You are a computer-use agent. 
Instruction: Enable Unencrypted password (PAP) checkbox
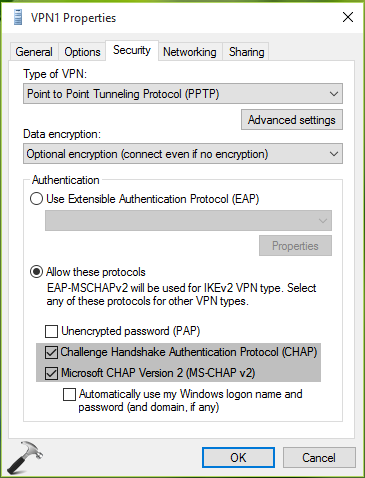pyautogui.click(x=51, y=332)
